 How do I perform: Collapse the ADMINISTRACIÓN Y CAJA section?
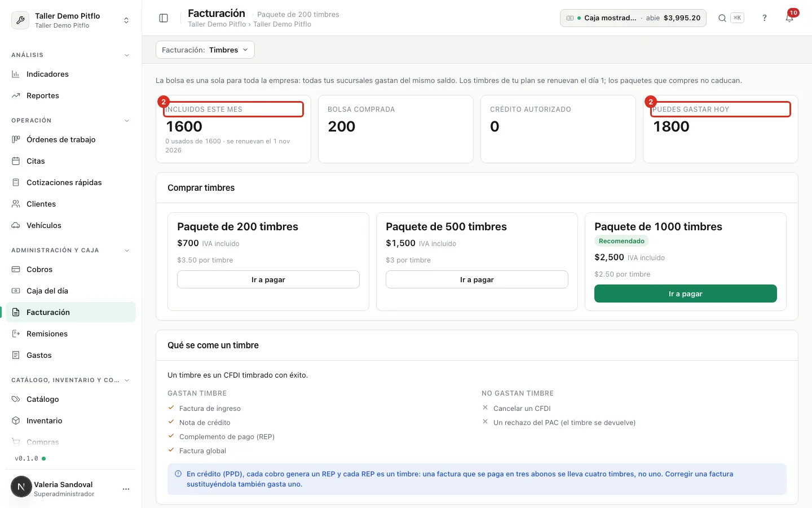coord(127,251)
